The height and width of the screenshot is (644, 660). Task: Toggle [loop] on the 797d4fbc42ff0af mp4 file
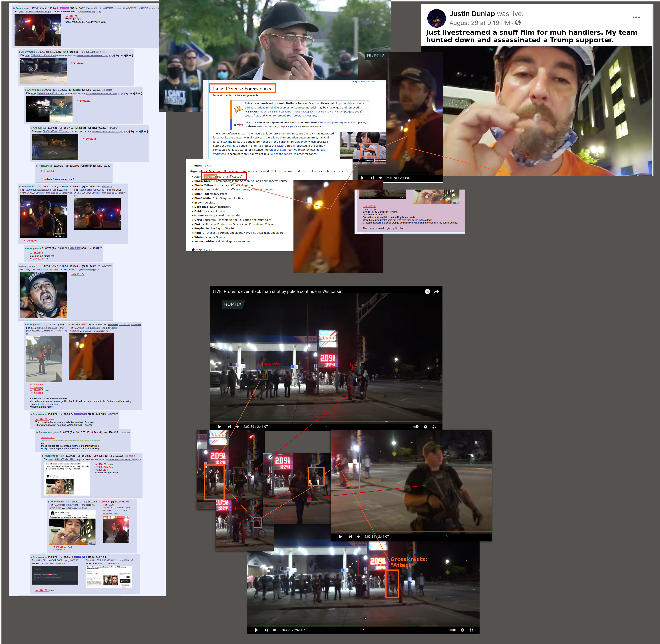click(130, 55)
